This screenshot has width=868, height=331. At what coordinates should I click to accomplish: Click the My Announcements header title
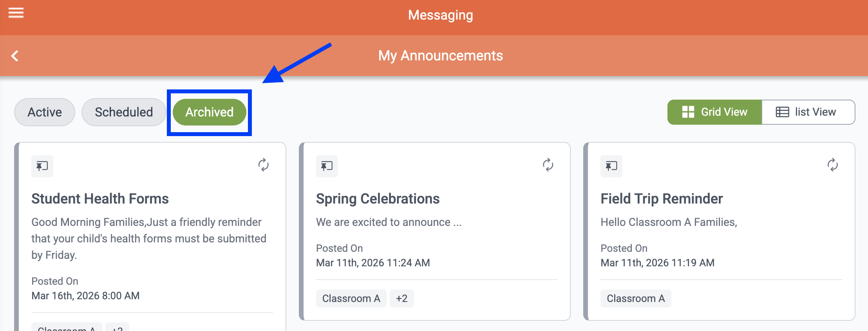(x=440, y=56)
